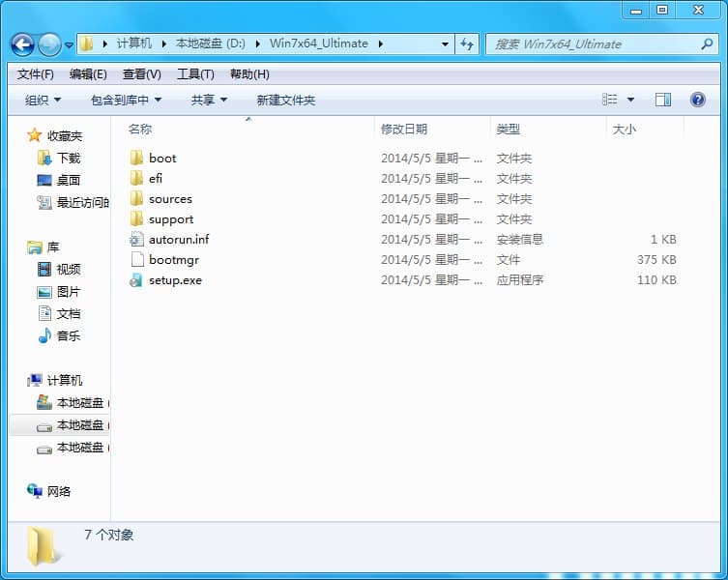Click the 库 libraries icon in sidebar
Viewport: 728px width, 580px height.
35,247
